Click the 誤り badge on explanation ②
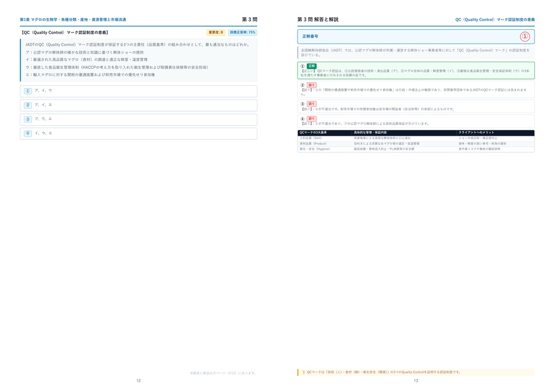The width and height of the screenshot is (555, 392). (312, 85)
